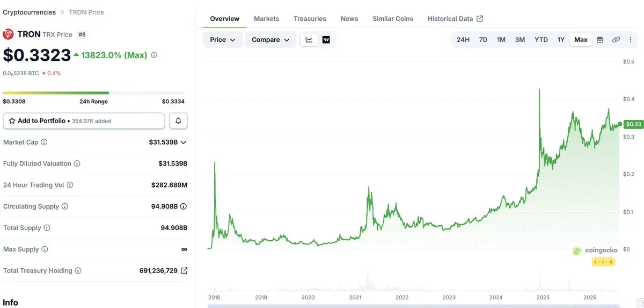Click the $31.539B Market Cap value
The width and height of the screenshot is (644, 308).
tap(163, 142)
